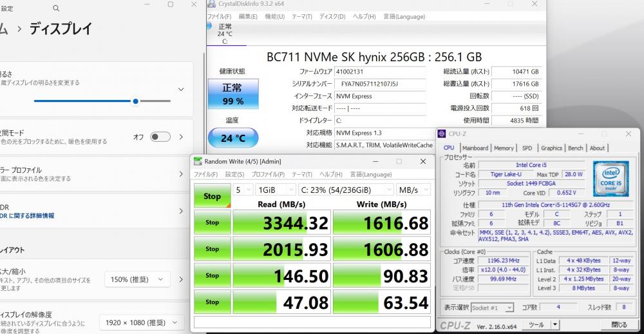Open custom scaling chevron next to scale
Image resolution: width=644 pixels, height=334 pixels.
181,280
